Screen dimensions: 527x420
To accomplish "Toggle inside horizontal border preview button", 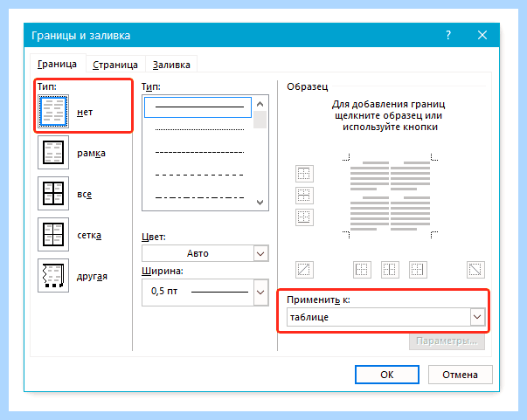I will (x=304, y=196).
